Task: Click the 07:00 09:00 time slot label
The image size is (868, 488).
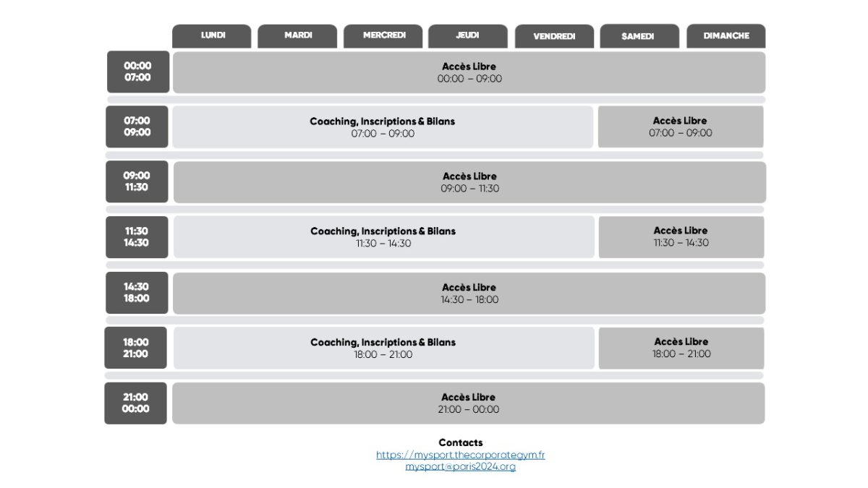Action: click(x=137, y=127)
